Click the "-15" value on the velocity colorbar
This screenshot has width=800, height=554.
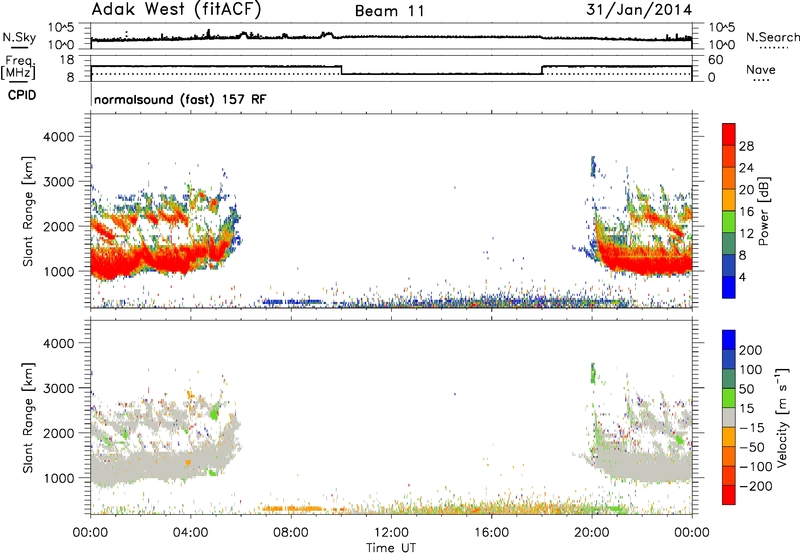tap(752, 428)
